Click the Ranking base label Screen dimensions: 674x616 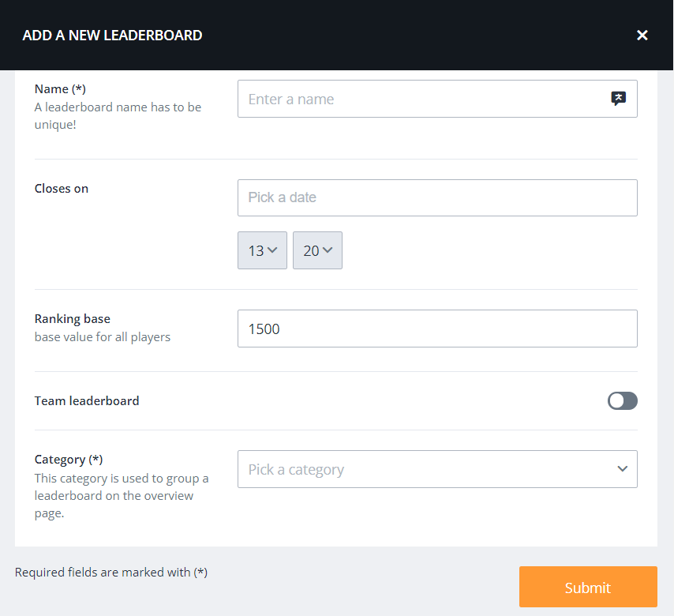73,319
